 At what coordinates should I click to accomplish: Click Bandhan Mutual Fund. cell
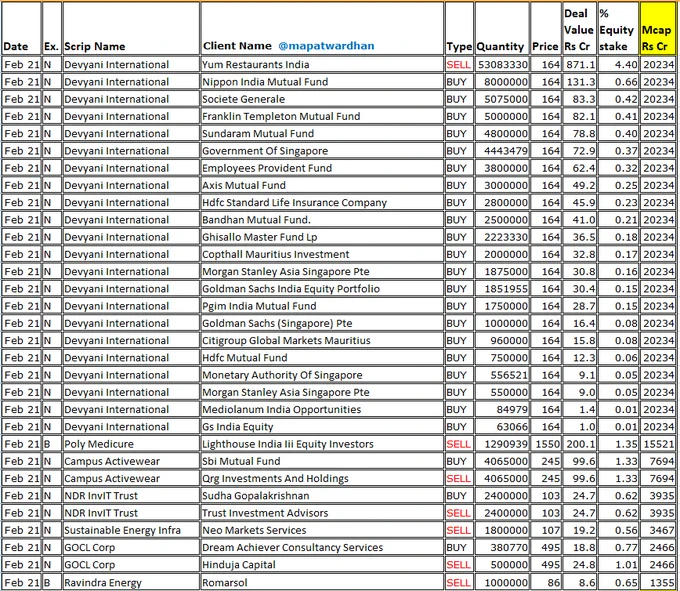[322, 220]
